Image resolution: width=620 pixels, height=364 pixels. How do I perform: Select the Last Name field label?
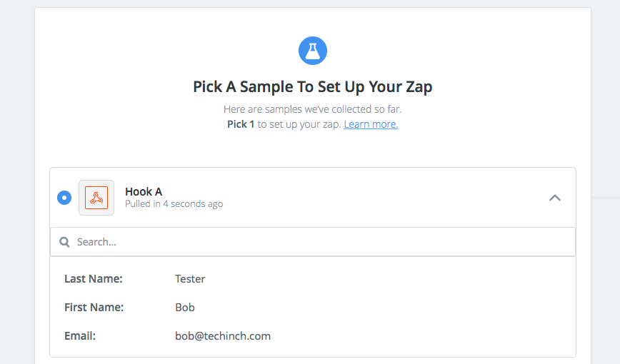coord(94,278)
